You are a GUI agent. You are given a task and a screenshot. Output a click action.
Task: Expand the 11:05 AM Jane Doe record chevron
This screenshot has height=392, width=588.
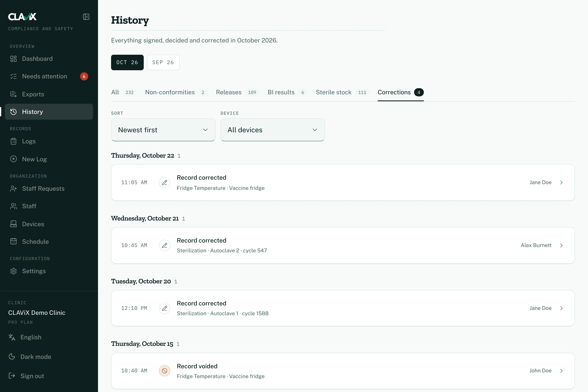pyautogui.click(x=561, y=183)
